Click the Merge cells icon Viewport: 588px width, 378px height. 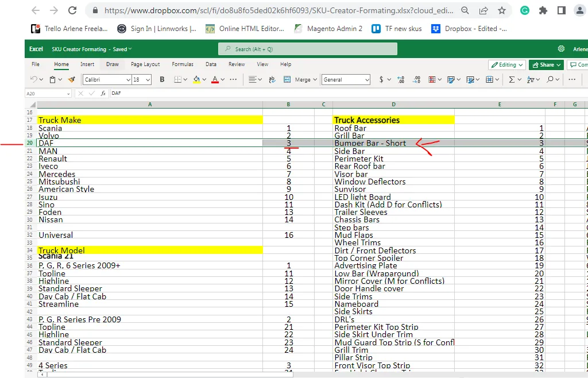point(287,79)
